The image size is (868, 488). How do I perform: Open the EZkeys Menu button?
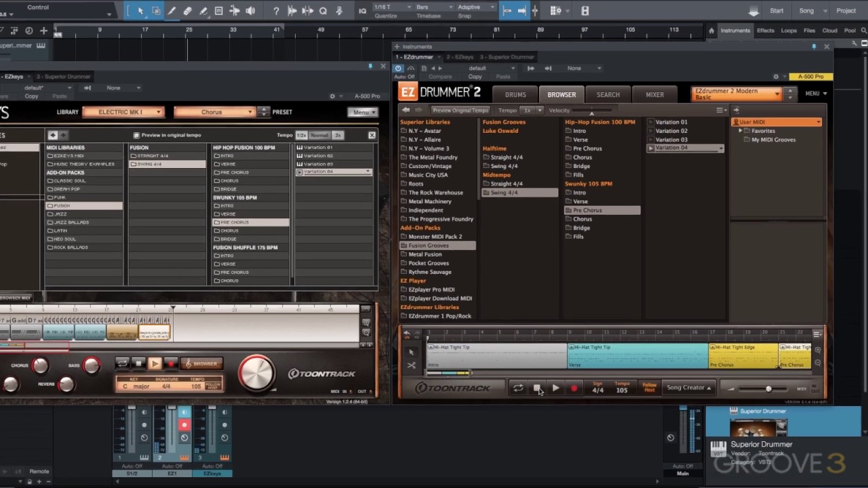click(362, 112)
